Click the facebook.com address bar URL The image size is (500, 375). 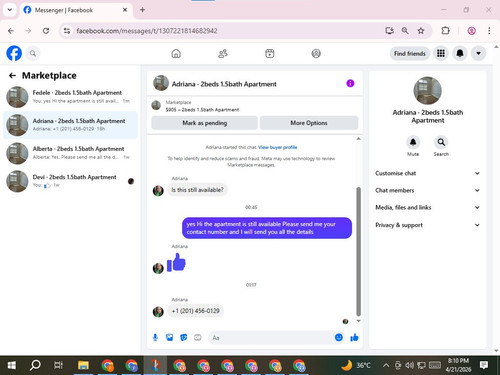tap(147, 31)
